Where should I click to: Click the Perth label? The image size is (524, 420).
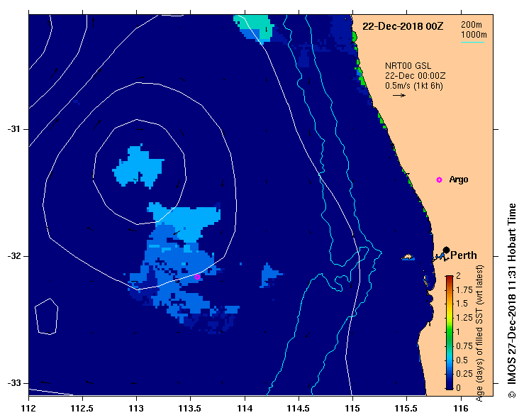click(464, 255)
